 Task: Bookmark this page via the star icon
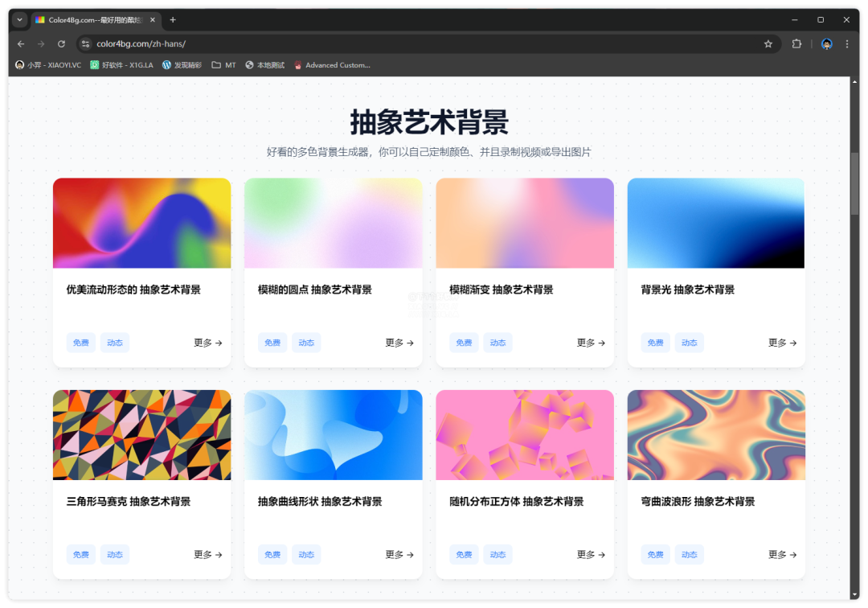coord(768,43)
